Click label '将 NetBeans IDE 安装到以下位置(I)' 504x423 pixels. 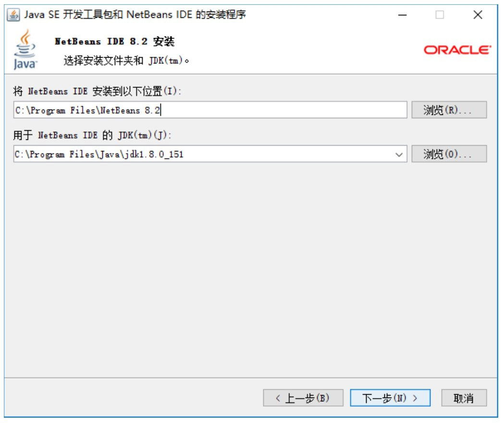(x=97, y=91)
